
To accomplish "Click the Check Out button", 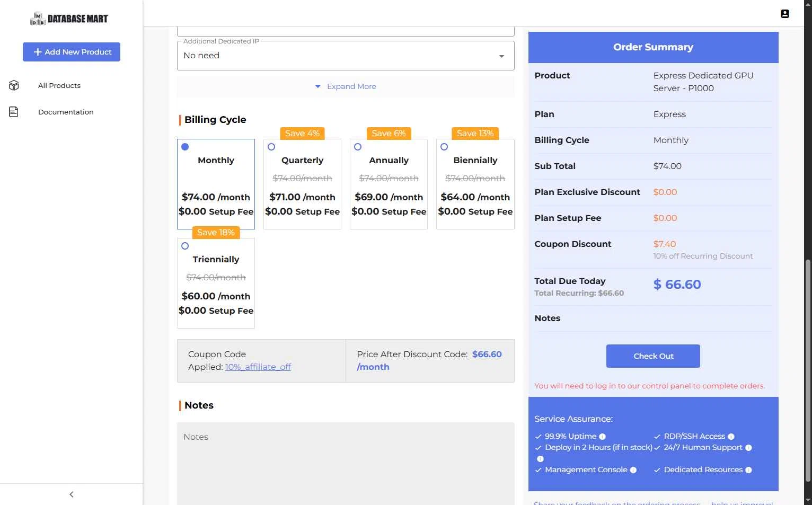I will (653, 356).
